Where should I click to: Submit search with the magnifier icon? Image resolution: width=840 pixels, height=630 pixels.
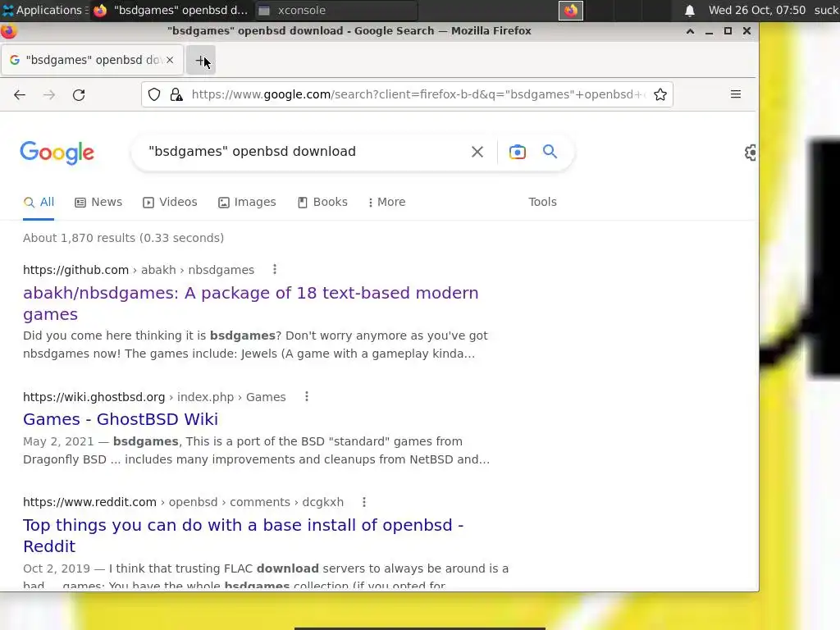550,152
